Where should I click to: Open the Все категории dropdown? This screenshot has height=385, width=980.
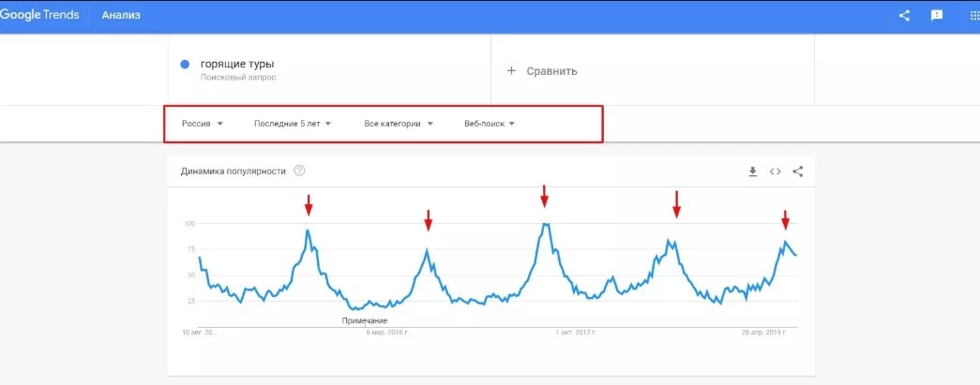point(399,124)
